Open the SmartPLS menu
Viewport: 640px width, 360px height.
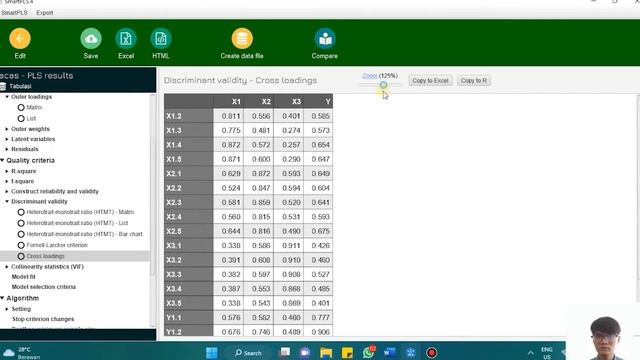14,13
